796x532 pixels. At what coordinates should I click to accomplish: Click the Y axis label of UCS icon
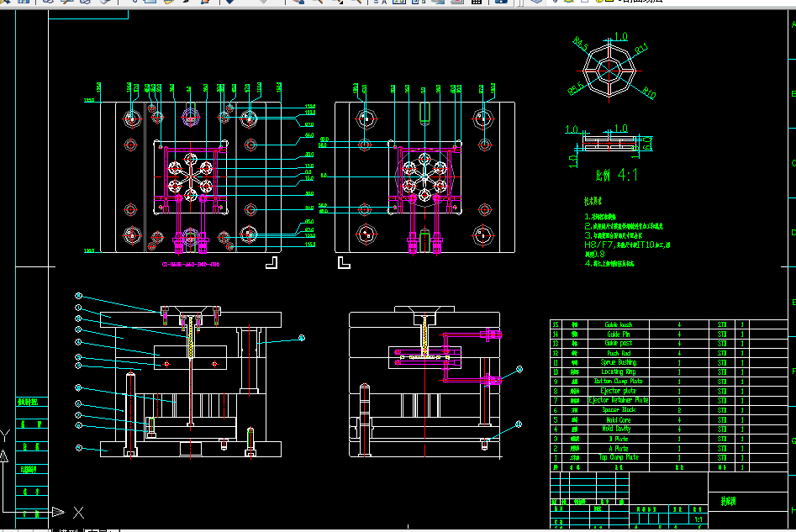(x=5, y=435)
